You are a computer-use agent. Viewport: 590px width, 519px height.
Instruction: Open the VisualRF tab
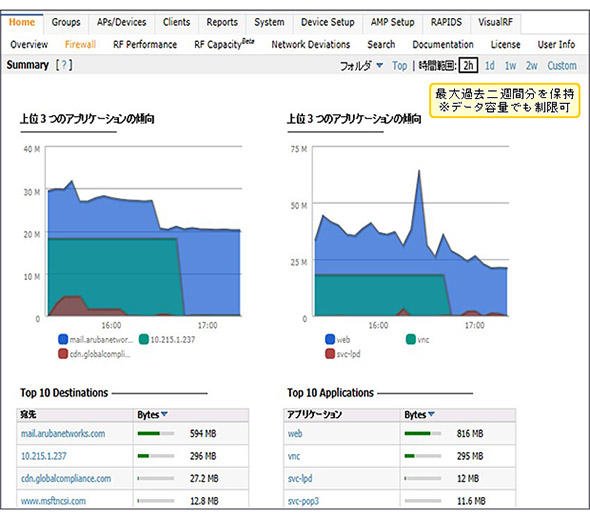tap(495, 22)
